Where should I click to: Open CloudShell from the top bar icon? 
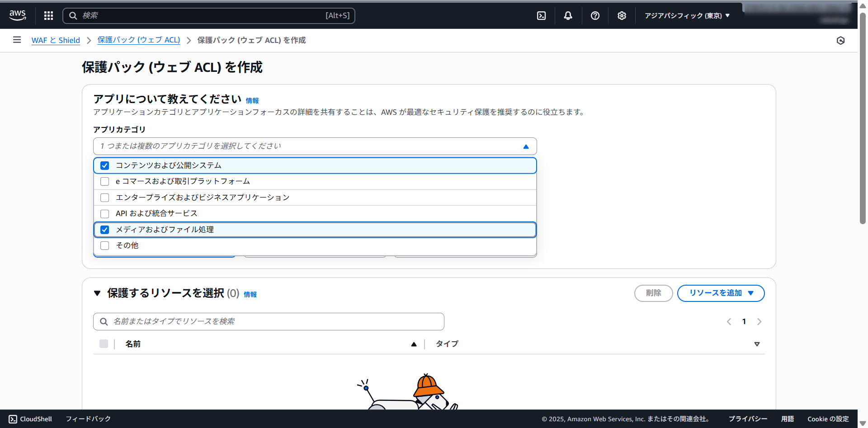(x=541, y=16)
